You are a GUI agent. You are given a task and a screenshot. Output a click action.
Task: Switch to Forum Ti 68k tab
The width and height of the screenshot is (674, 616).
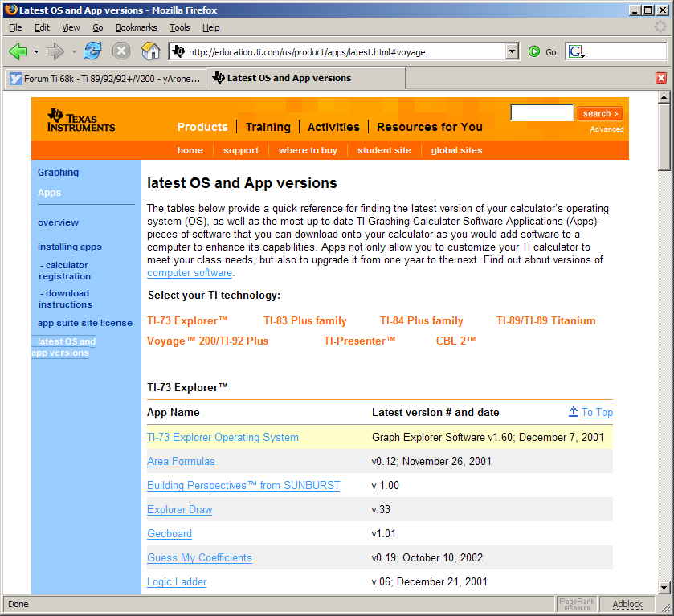click(105, 79)
